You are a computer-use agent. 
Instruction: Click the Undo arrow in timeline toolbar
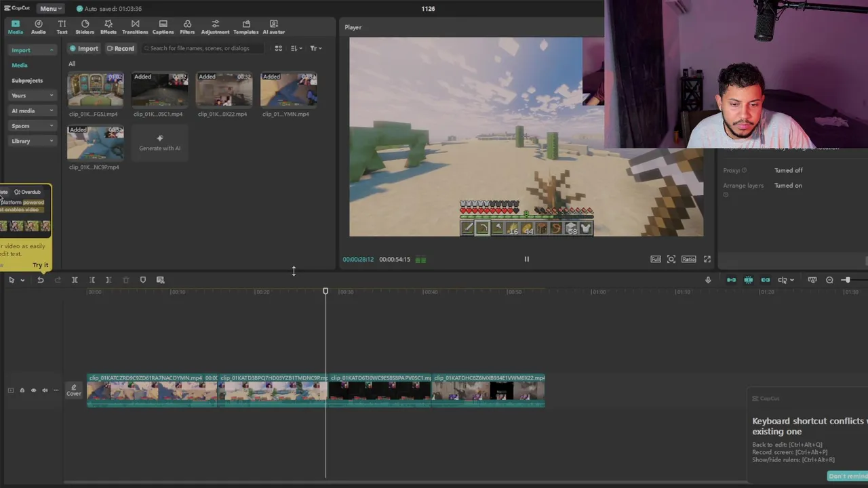41,280
